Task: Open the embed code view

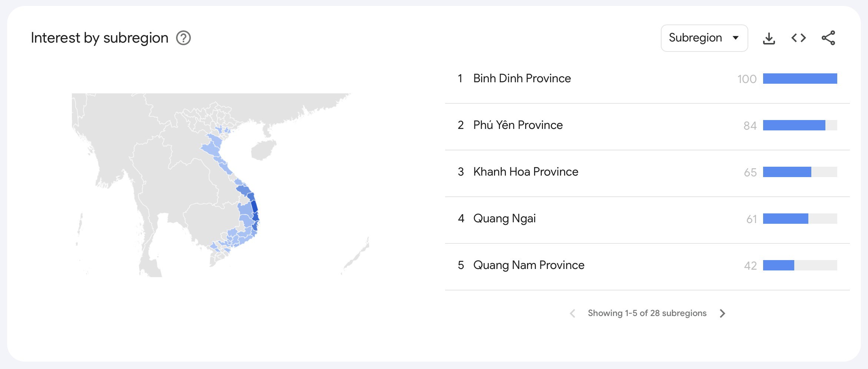Action: [799, 38]
